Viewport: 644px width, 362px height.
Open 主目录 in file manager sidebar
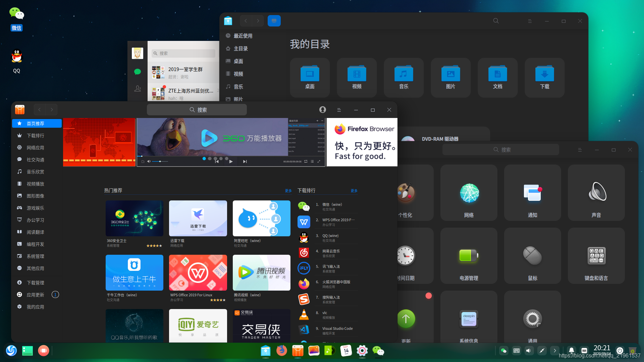tap(241, 48)
